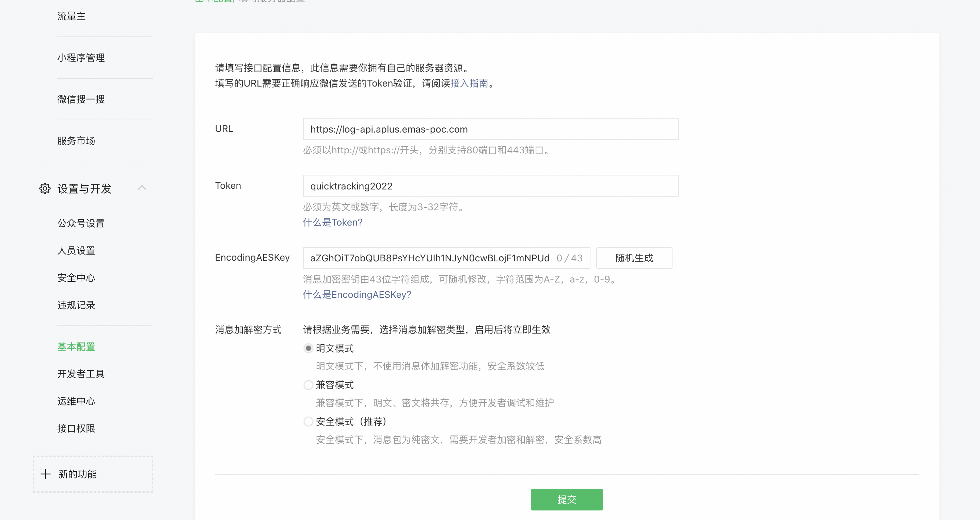Open 开发者工具 from the sidebar

coord(81,374)
